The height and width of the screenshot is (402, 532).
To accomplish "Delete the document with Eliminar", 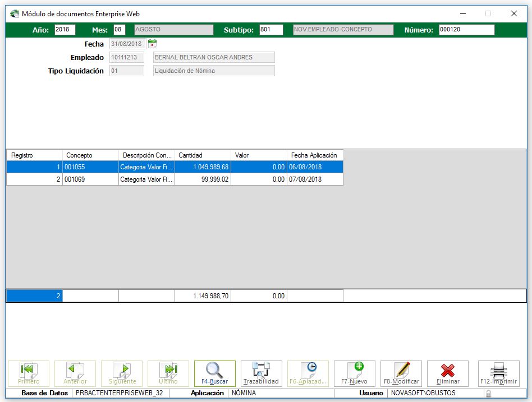I will pyautogui.click(x=448, y=373).
